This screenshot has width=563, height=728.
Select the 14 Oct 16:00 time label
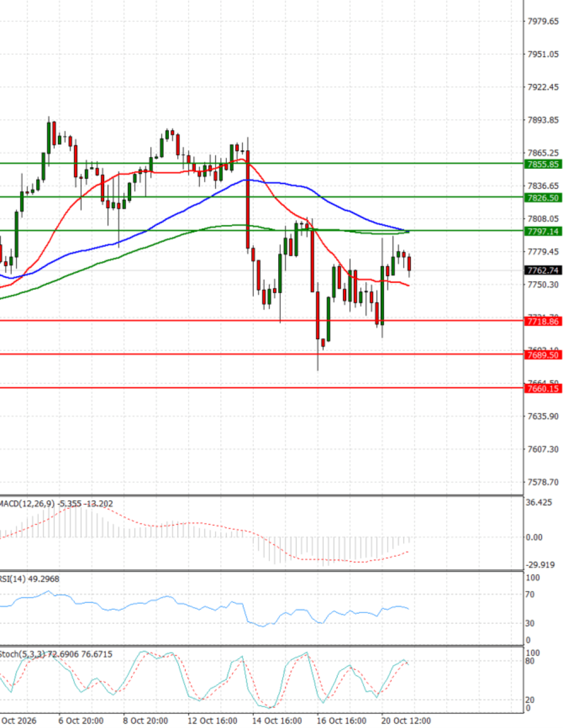277,721
